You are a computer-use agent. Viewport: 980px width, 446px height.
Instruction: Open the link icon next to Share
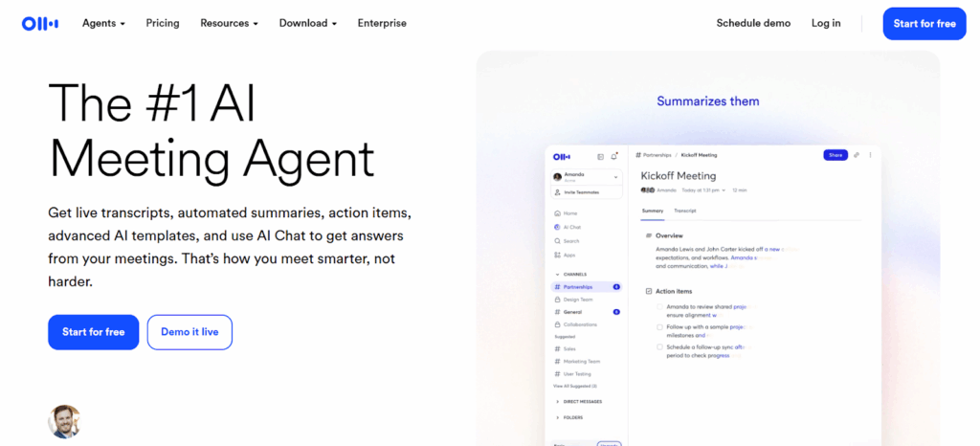[857, 155]
